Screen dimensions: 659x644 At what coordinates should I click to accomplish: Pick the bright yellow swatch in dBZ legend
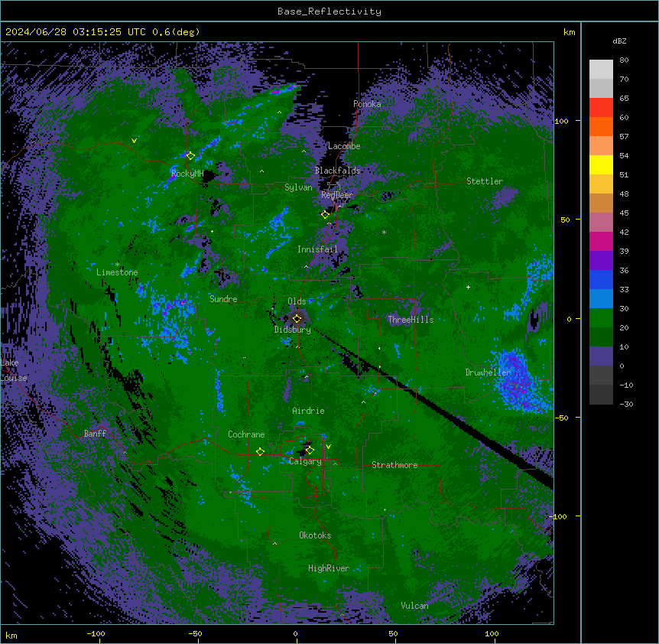601,164
